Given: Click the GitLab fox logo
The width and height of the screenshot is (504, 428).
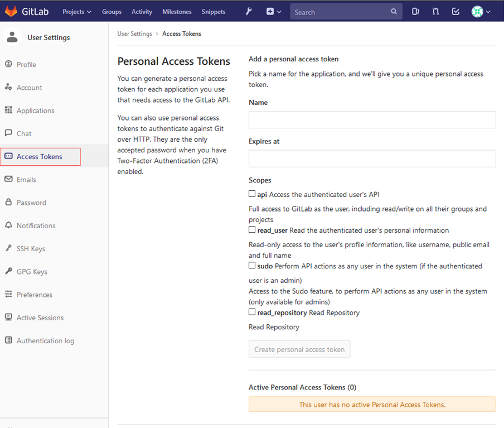Looking at the screenshot, I should [x=11, y=11].
